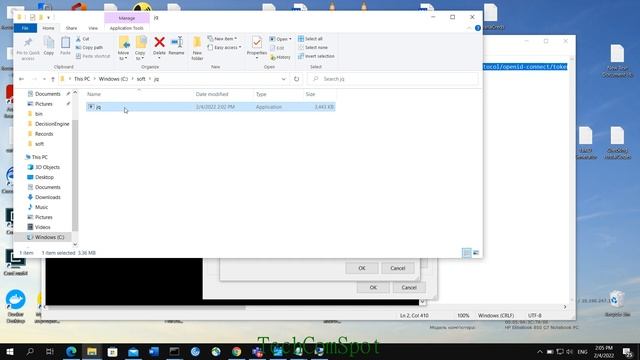Open DecisionEngine in navigation pane

point(52,124)
